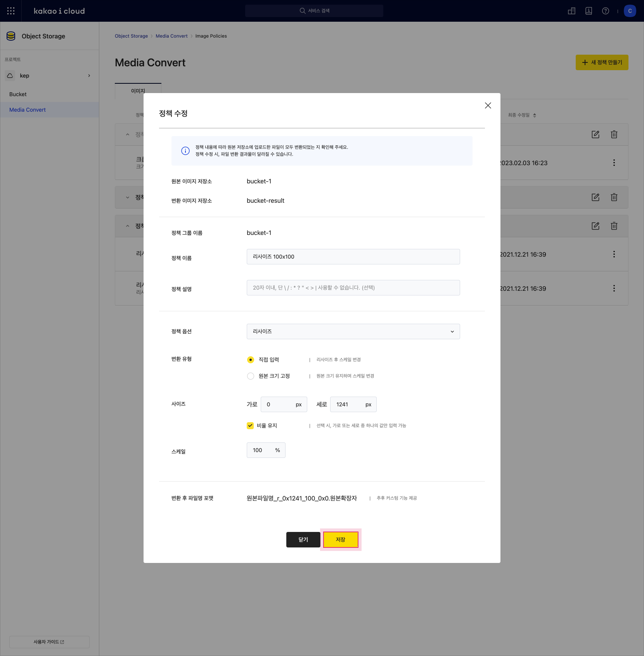Click the info icon in the notice banner

click(185, 151)
